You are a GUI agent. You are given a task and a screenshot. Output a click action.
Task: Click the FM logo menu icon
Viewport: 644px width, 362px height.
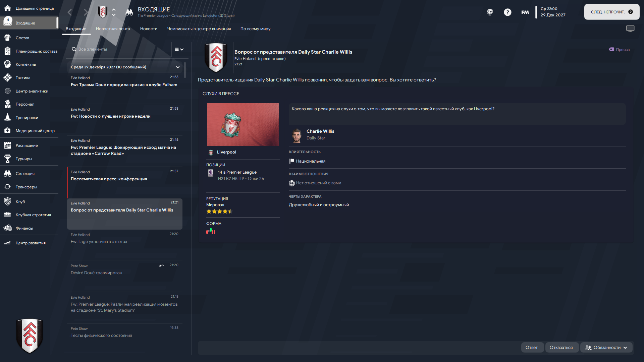(525, 12)
